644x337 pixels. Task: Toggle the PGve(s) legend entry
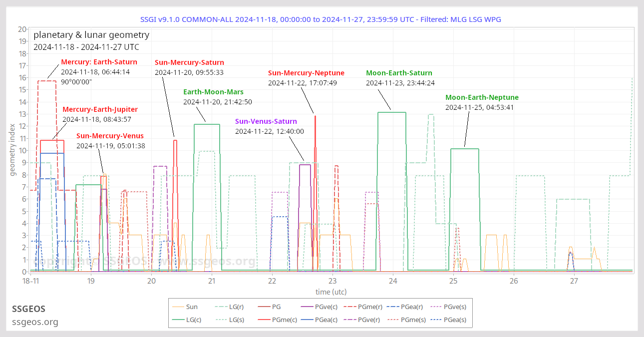point(456,307)
